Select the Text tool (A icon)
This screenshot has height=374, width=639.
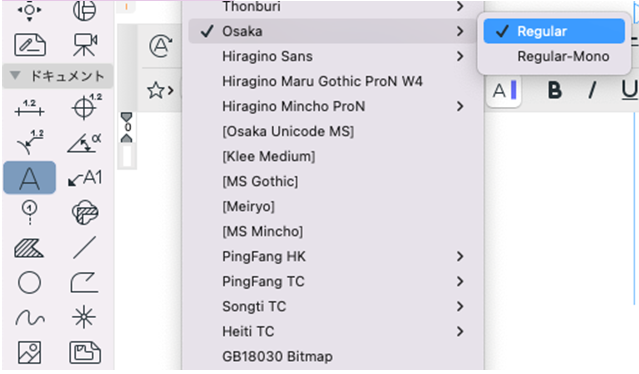(30, 178)
